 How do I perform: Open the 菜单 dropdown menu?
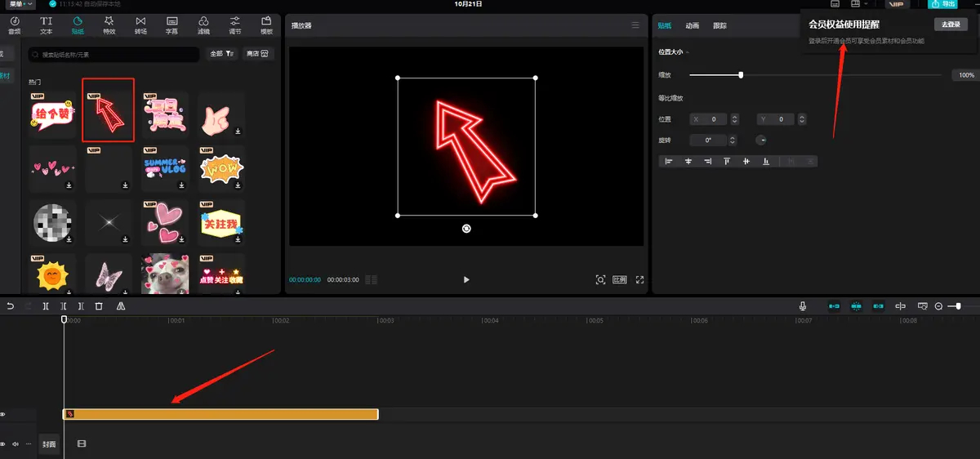coord(21,4)
